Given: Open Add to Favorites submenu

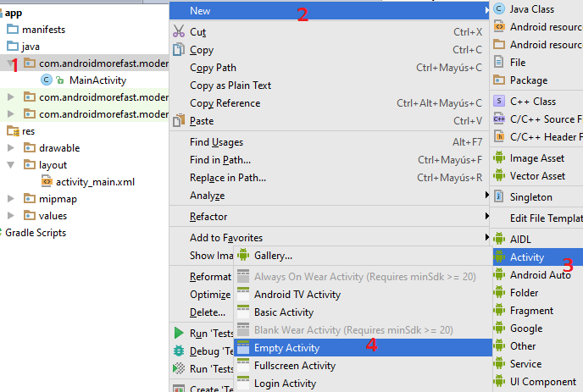Looking at the screenshot, I should [x=330, y=237].
